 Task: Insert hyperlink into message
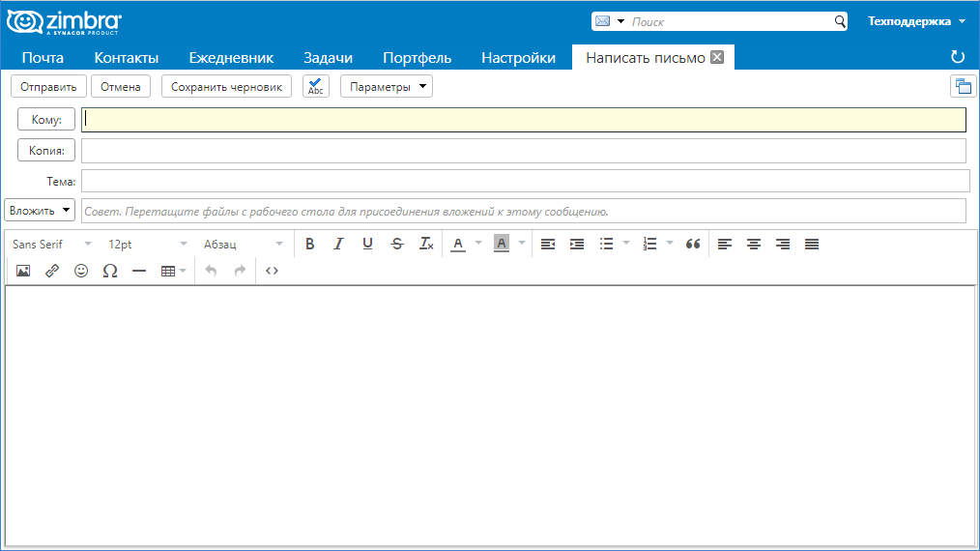click(x=52, y=271)
